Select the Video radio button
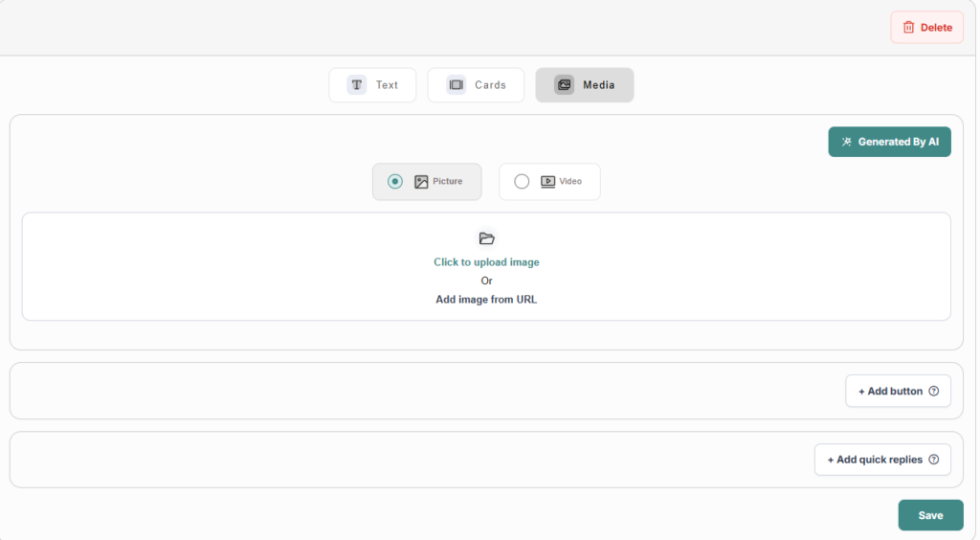 522,182
